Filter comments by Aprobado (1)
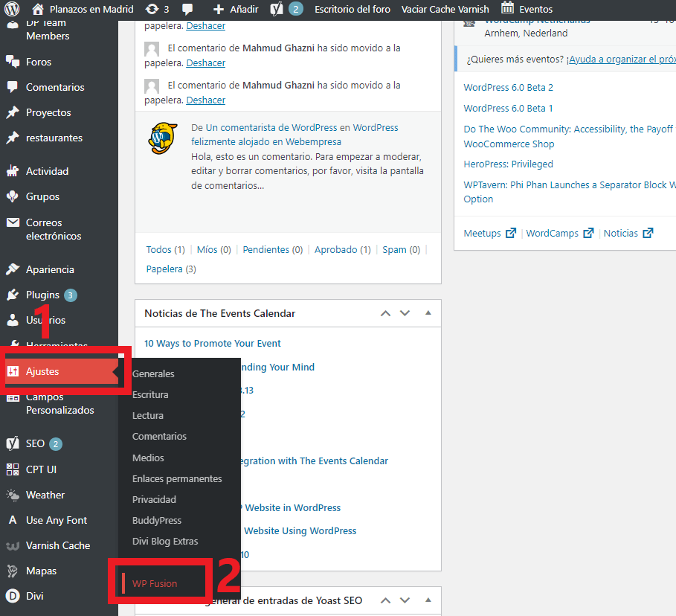The width and height of the screenshot is (676, 616). coord(342,249)
